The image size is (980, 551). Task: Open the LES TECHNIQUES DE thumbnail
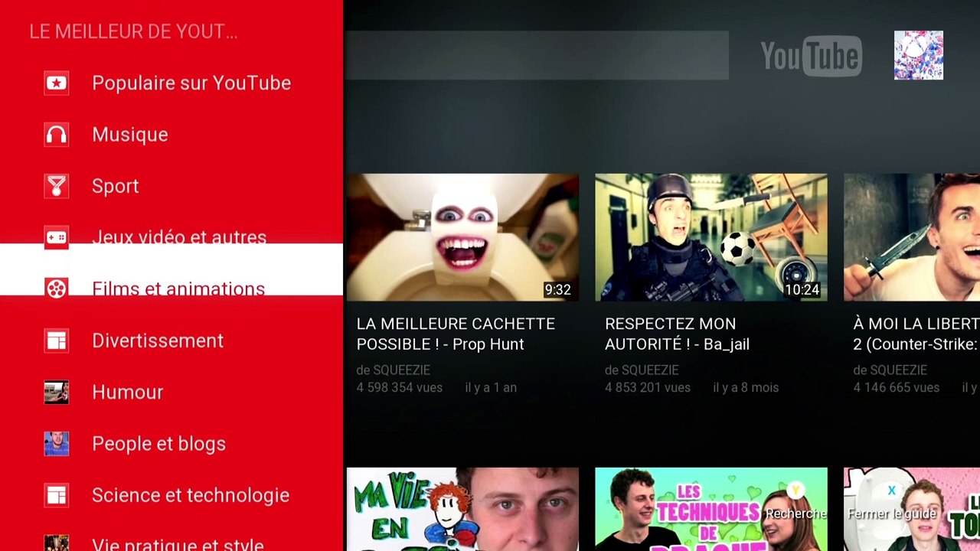point(711,509)
